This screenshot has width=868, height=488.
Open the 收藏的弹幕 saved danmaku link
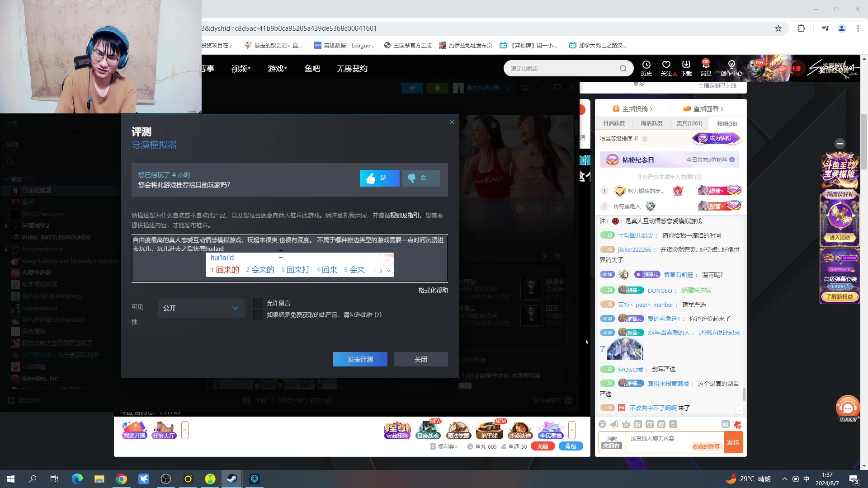[708, 446]
